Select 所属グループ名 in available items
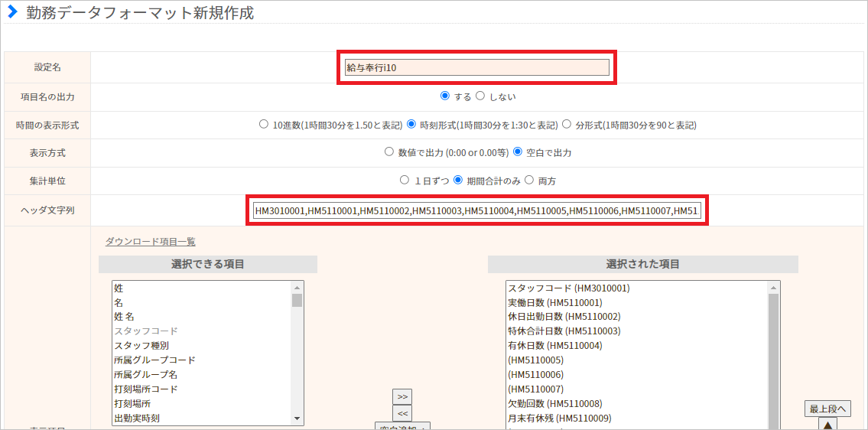Image resolution: width=868 pixels, height=430 pixels. coord(202,375)
